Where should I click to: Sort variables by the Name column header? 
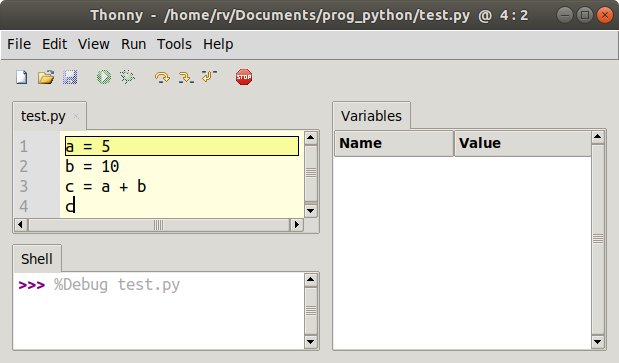tap(394, 143)
